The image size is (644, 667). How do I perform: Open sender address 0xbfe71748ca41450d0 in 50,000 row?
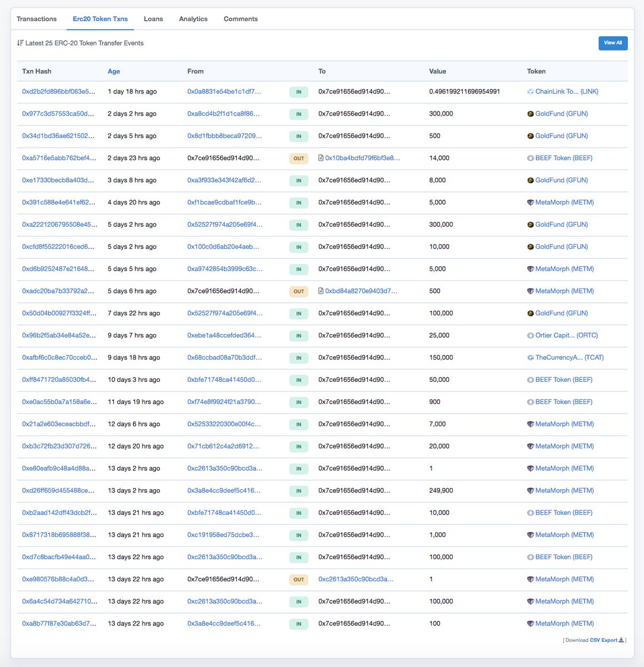224,380
